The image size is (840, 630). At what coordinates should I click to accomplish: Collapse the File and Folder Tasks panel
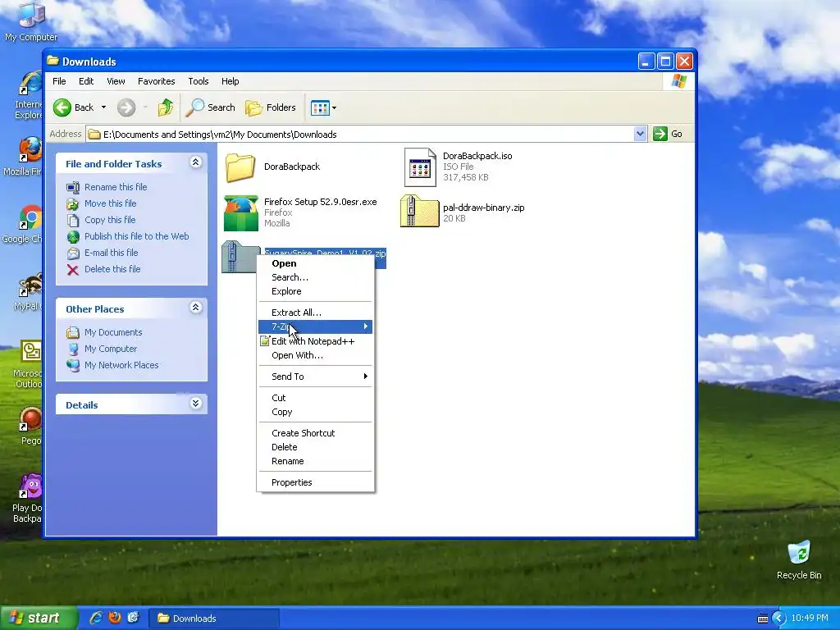point(195,162)
